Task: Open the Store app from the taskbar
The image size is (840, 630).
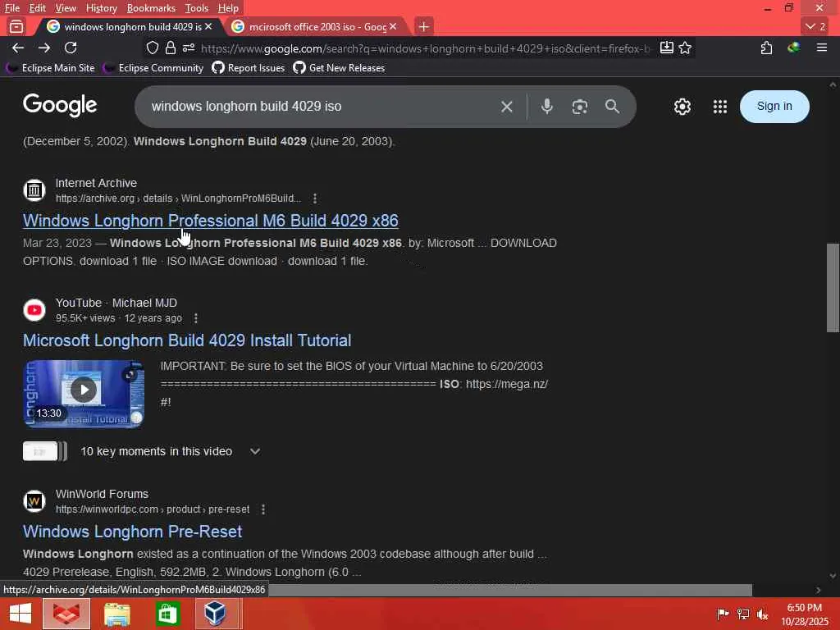Action: [167, 614]
